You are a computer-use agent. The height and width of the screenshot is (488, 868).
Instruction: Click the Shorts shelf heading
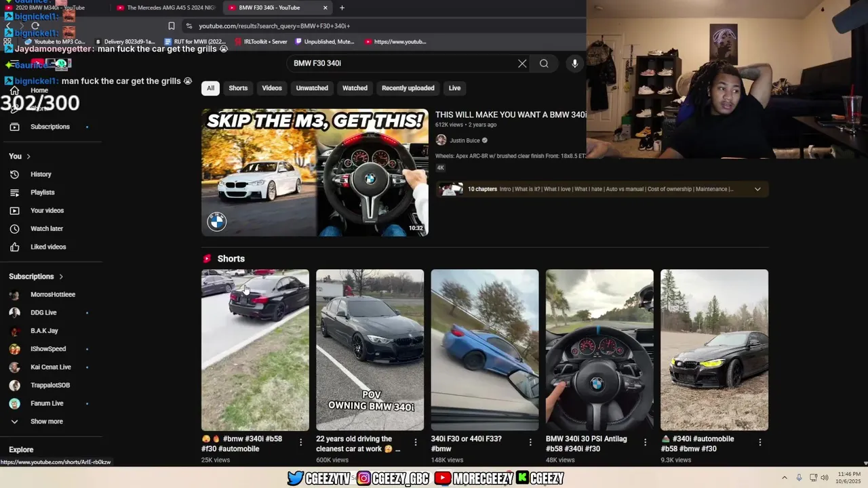coord(231,259)
